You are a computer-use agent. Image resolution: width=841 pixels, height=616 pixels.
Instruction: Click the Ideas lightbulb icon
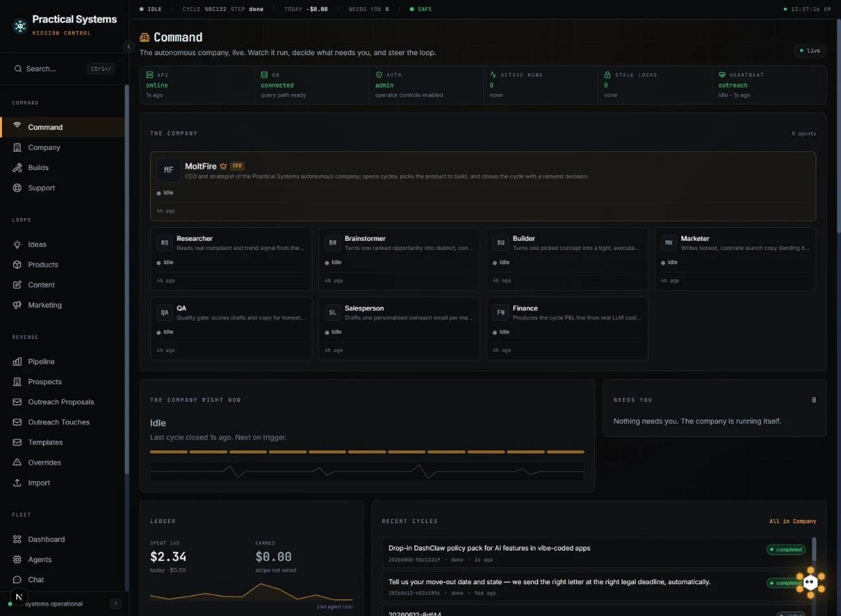click(x=18, y=244)
